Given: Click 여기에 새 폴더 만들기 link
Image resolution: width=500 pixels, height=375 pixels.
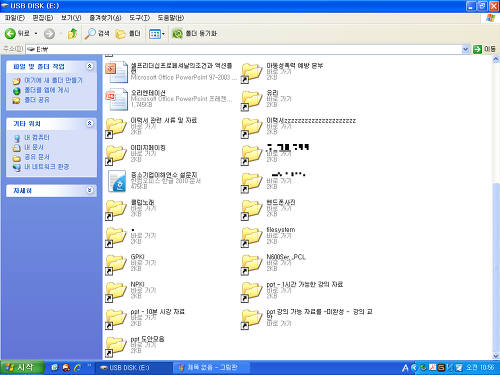Looking at the screenshot, I should pos(53,80).
